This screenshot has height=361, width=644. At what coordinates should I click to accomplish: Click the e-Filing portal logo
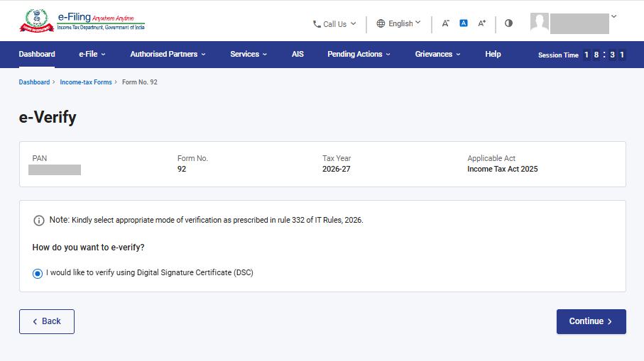tap(82, 21)
